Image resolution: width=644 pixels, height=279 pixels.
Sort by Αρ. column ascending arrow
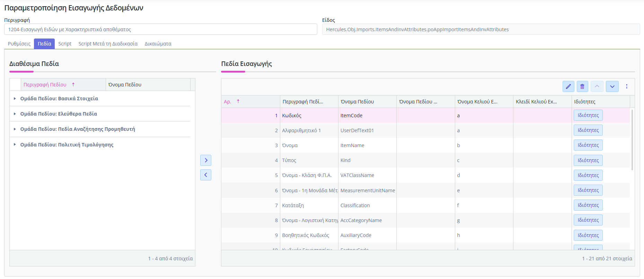(238, 101)
